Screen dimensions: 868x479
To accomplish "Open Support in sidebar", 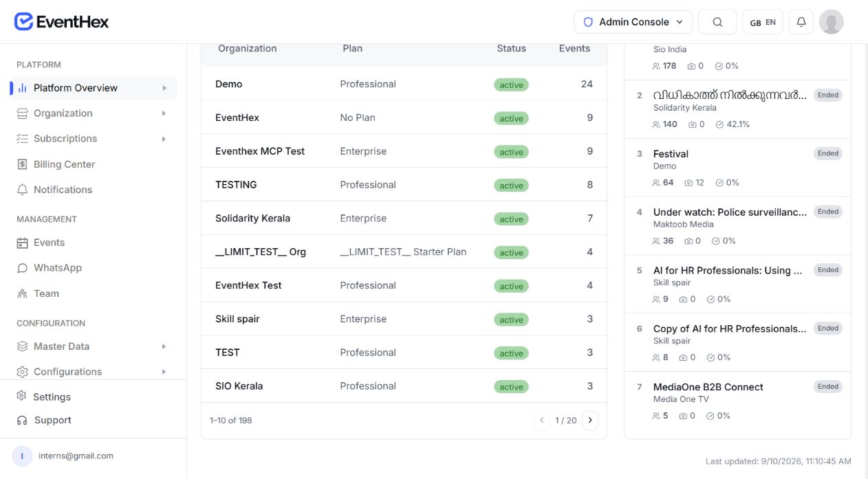I will pos(94,420).
